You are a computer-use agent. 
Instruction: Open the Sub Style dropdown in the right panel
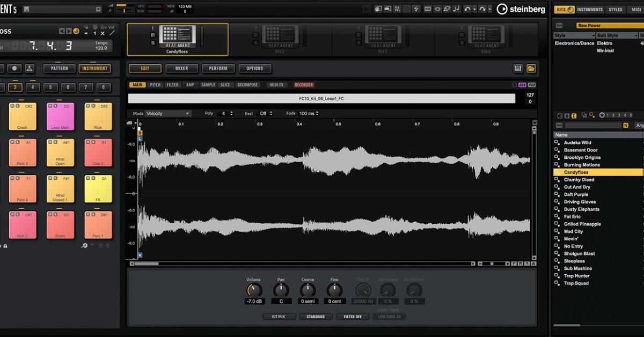click(x=616, y=34)
